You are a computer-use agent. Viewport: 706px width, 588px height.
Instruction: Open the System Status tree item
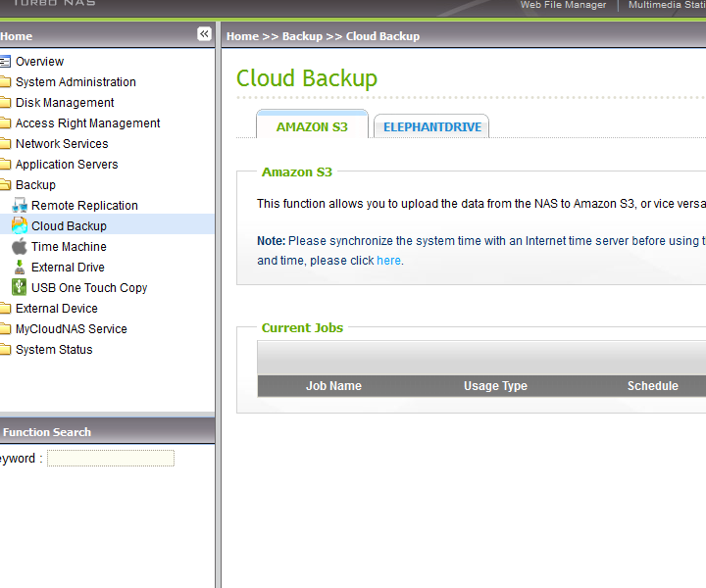54,350
